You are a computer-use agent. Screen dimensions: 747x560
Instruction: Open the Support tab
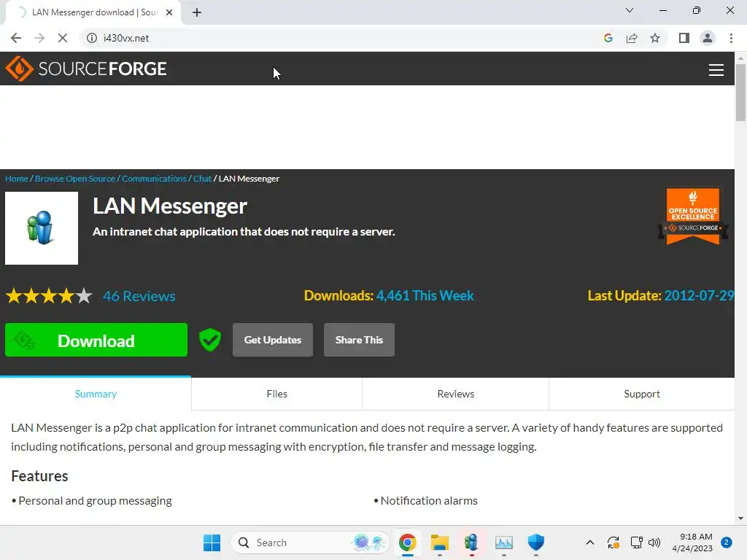coord(642,394)
